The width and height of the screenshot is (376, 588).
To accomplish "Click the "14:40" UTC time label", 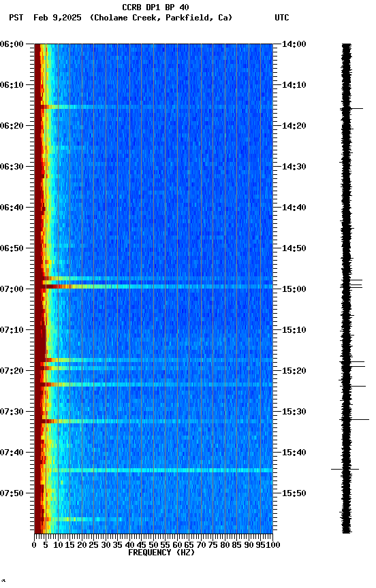I will [294, 208].
